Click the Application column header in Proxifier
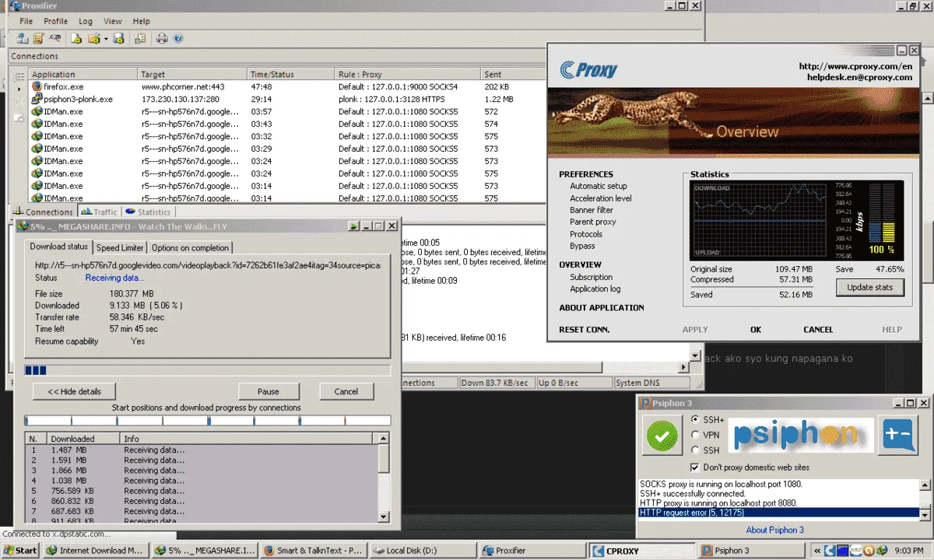 (83, 75)
